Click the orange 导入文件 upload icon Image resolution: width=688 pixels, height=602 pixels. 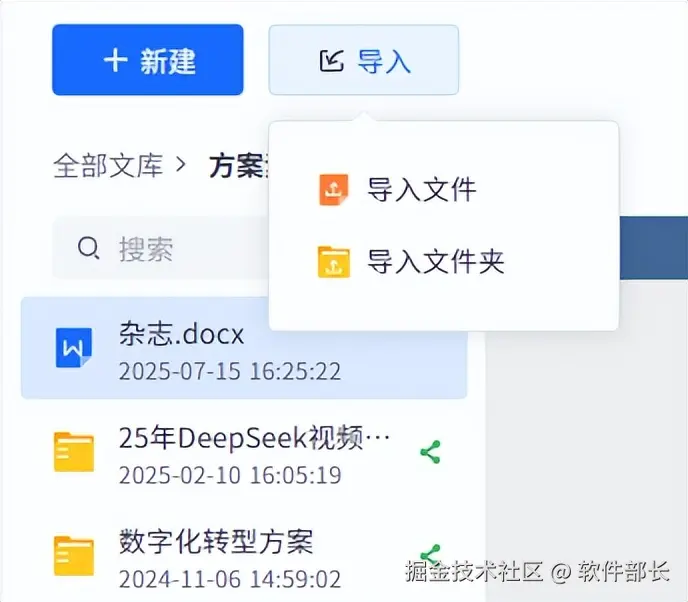[x=334, y=190]
